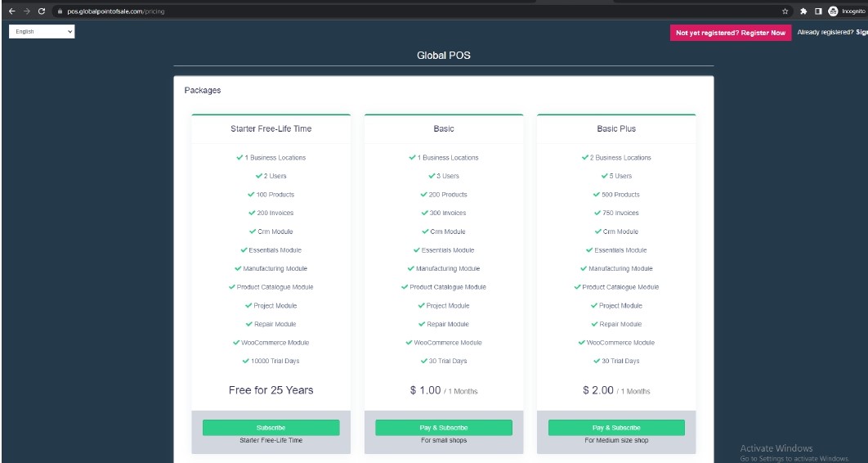Click the browser forward arrow
This screenshot has width=868, height=463.
click(x=26, y=11)
